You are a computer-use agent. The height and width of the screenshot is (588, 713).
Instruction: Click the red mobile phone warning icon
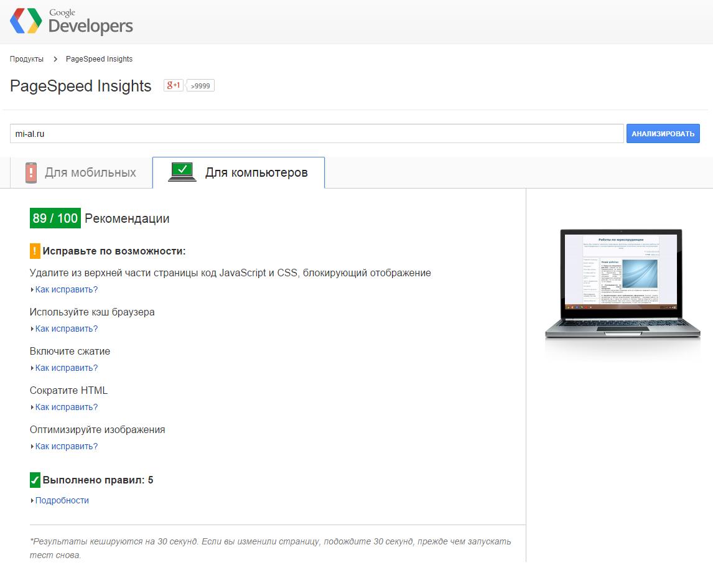pos(31,172)
